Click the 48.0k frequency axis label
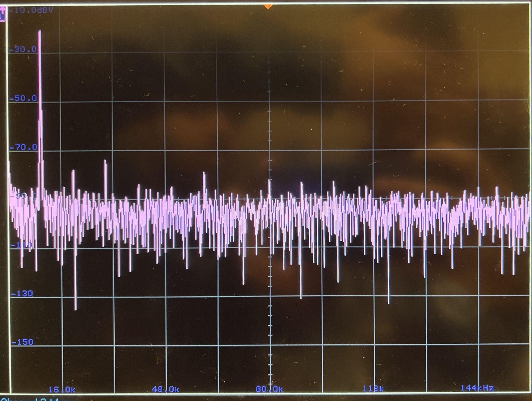The image size is (532, 401). point(165,390)
